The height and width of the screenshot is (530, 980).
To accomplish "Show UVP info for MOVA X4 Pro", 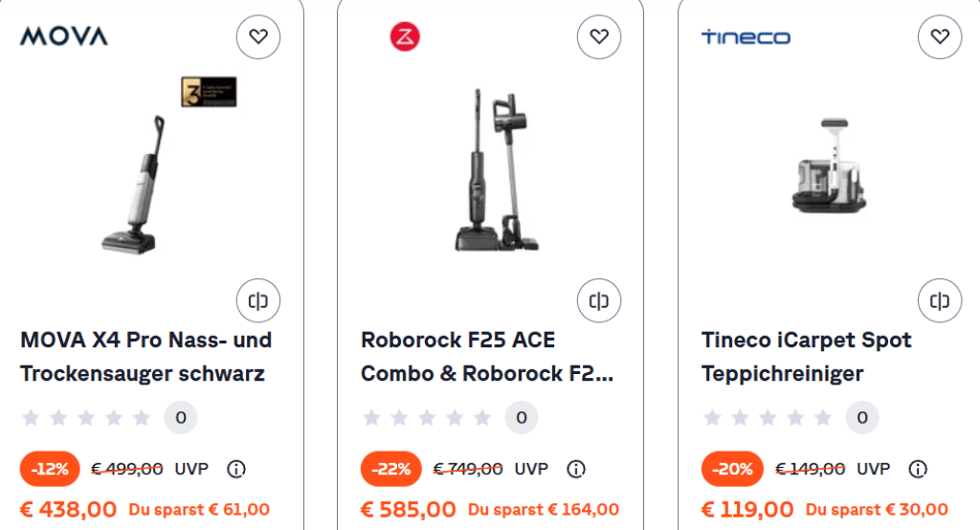I will [x=236, y=469].
